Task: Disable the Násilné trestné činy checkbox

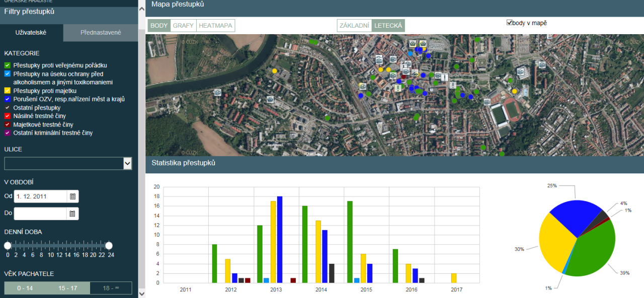Action: tap(8, 116)
